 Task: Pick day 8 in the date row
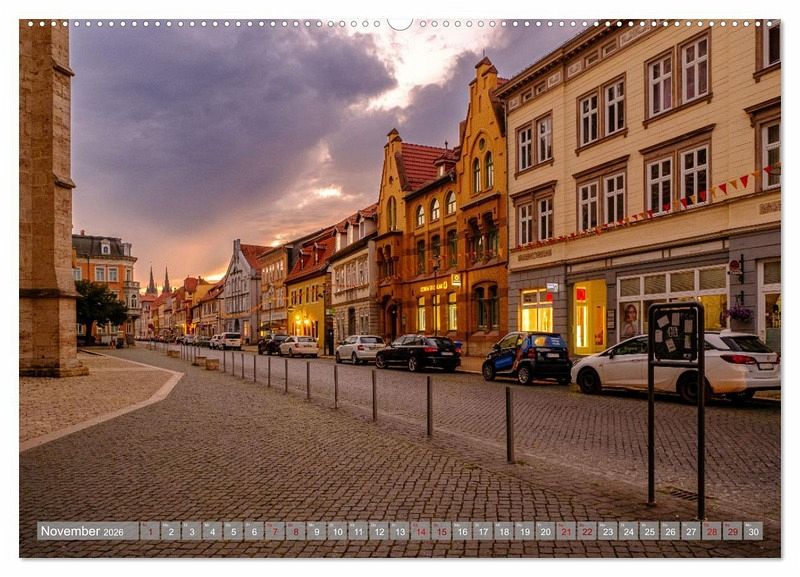296,531
